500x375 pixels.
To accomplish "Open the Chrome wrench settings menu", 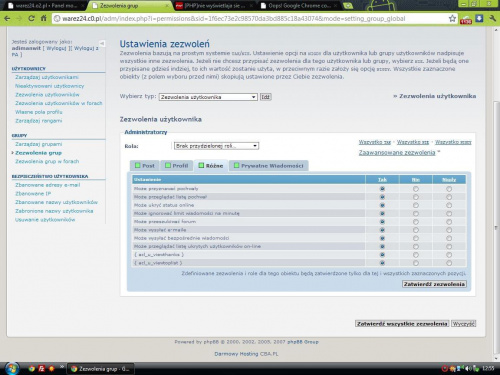I will pos(492,18).
